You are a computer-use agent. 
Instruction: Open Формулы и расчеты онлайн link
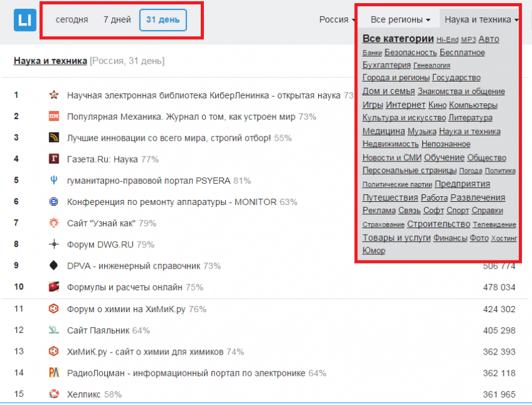(x=125, y=287)
